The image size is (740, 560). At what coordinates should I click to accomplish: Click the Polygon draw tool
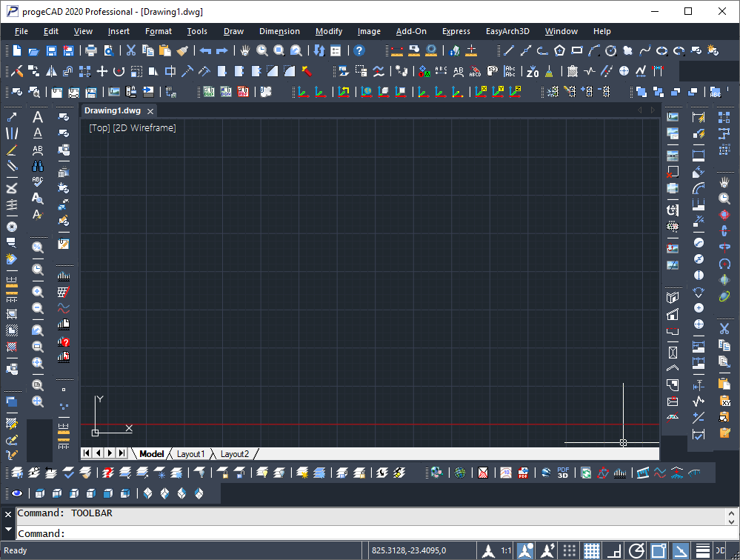[x=559, y=51]
